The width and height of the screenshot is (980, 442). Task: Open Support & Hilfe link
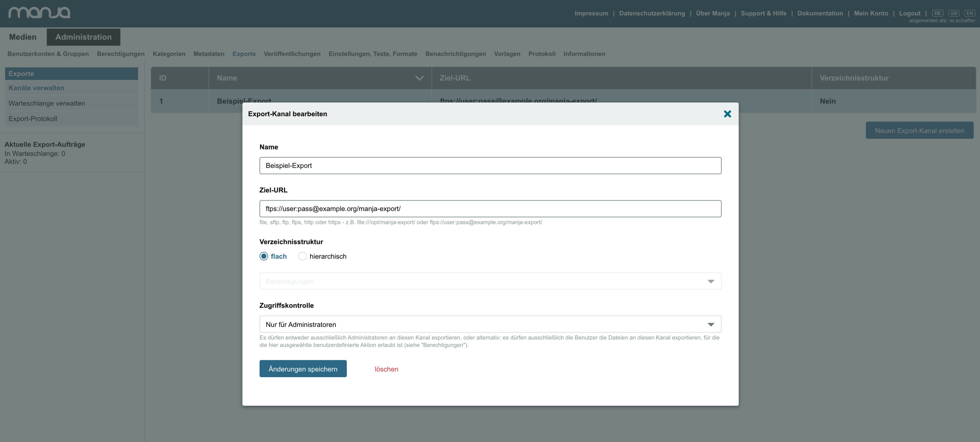click(763, 13)
